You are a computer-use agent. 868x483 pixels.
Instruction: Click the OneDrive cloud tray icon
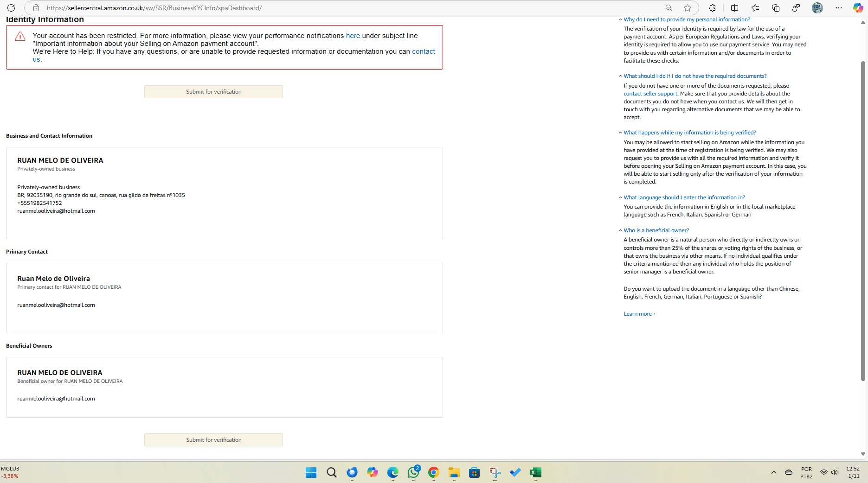pos(789,472)
